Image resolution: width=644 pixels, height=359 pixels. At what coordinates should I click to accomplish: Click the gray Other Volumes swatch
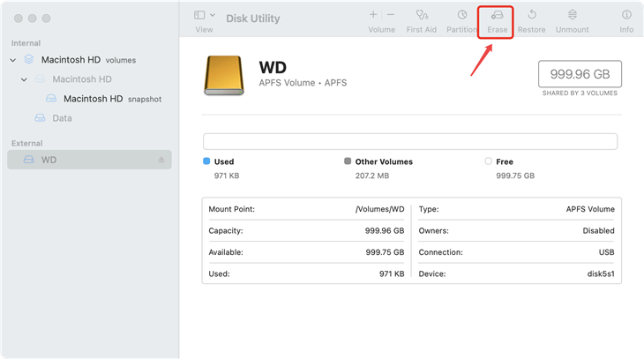[348, 161]
